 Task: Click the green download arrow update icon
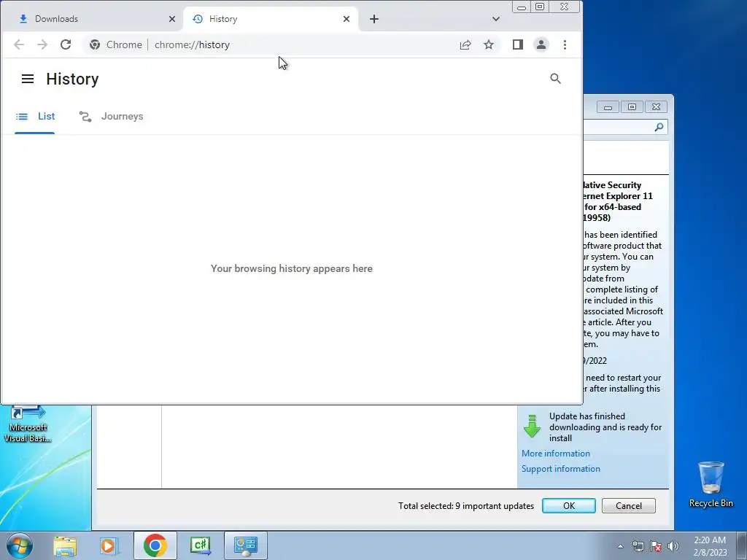tap(532, 426)
